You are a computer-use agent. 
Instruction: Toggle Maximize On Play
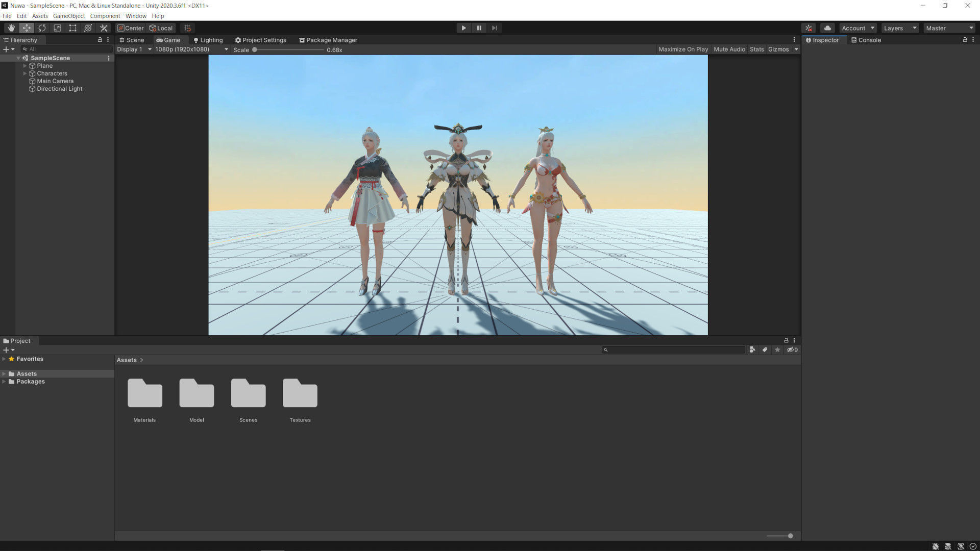point(683,49)
